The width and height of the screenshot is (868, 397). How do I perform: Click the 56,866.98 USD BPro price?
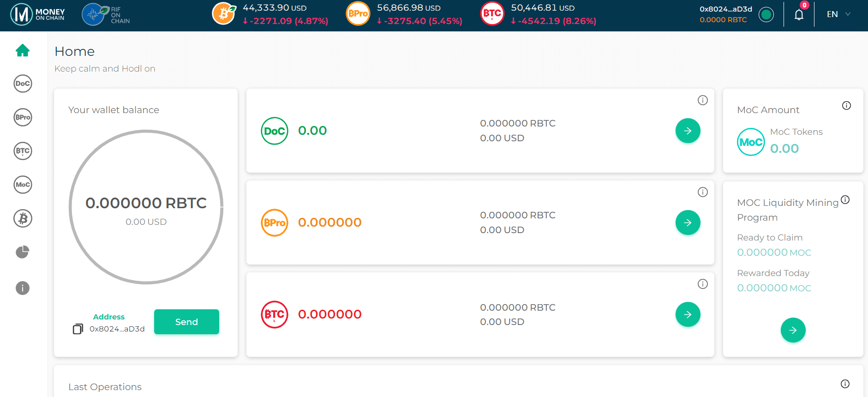408,8
